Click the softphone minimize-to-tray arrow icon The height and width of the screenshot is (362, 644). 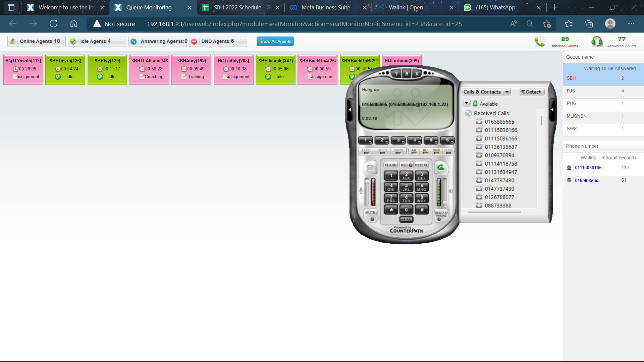click(x=407, y=74)
